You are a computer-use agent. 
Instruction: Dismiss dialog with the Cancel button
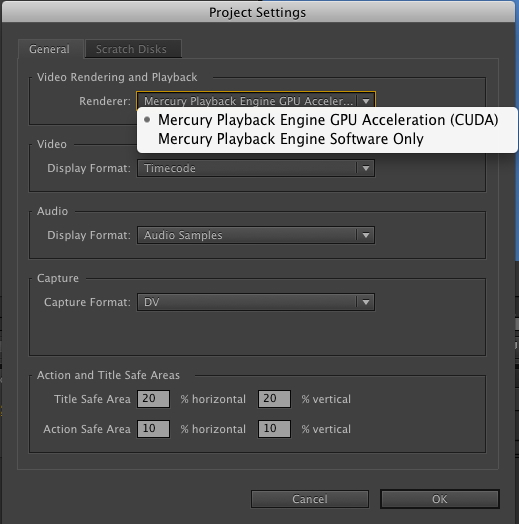point(310,499)
